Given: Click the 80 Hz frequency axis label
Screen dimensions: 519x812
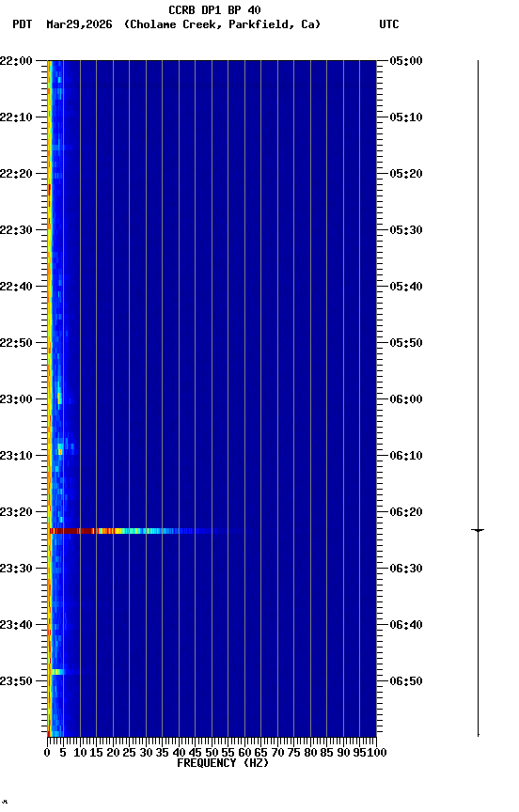Looking at the screenshot, I should [x=310, y=753].
